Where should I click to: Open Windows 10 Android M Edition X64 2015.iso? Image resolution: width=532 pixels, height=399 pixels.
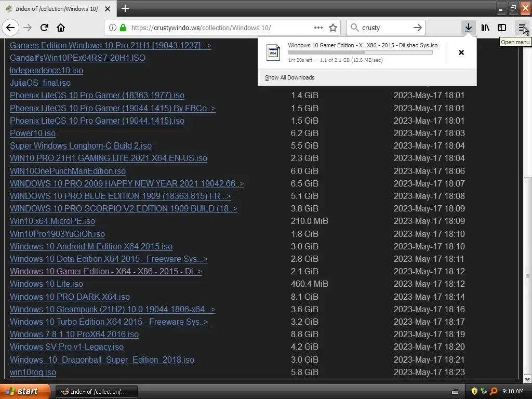coord(91,247)
